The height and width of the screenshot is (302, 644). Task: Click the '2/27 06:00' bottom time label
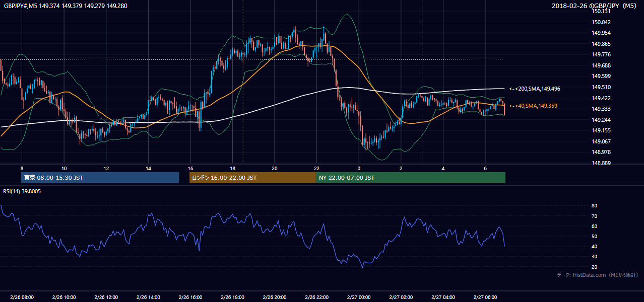tap(485, 297)
